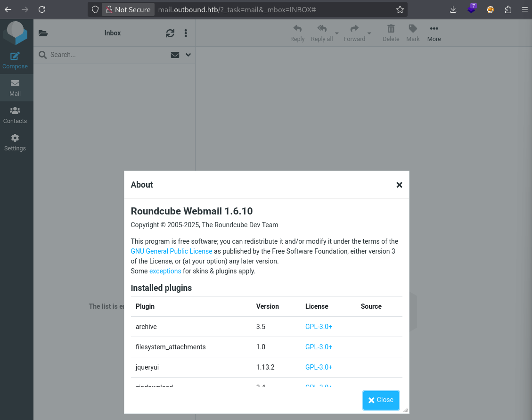
Task: Click the refresh mailbox icon
Action: point(170,33)
